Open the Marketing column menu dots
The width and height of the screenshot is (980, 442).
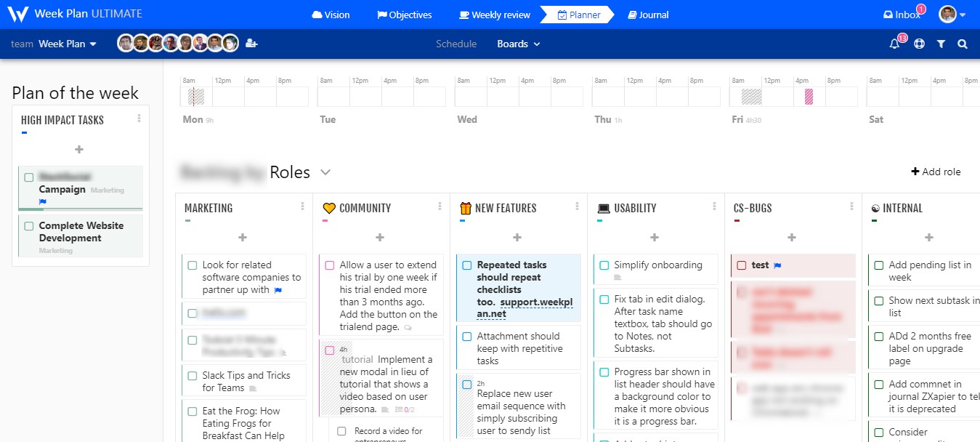coord(304,207)
